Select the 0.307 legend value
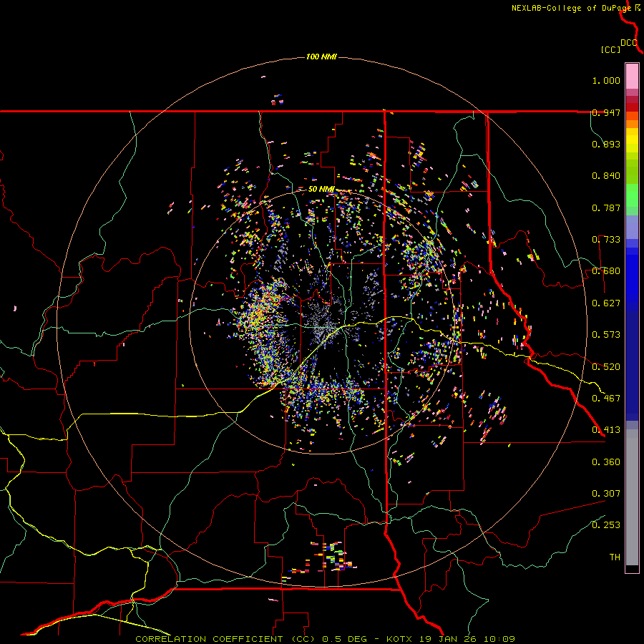Screen dimensions: 644x644 point(606,494)
